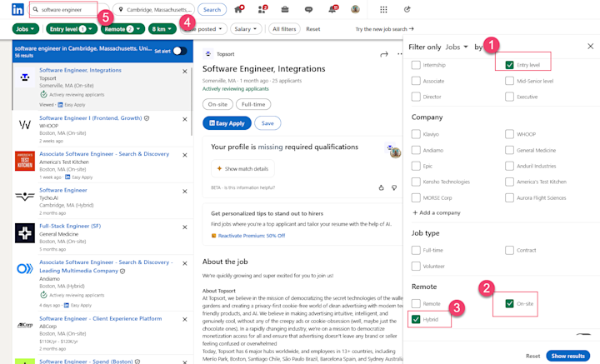Click Show results in filter panel
This screenshot has width=600, height=364.
tap(567, 356)
